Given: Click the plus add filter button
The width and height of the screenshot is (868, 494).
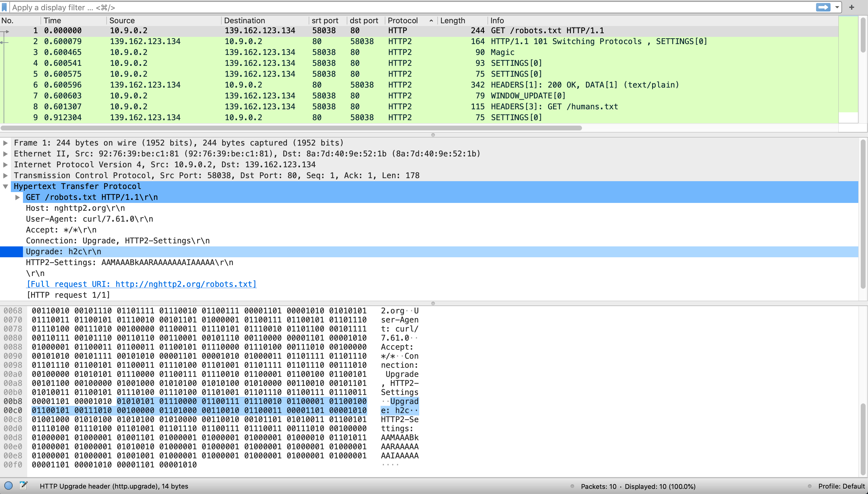Looking at the screenshot, I should pos(852,7).
